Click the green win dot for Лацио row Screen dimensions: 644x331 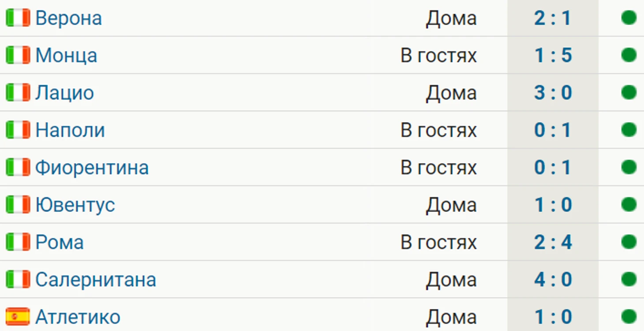(629, 93)
